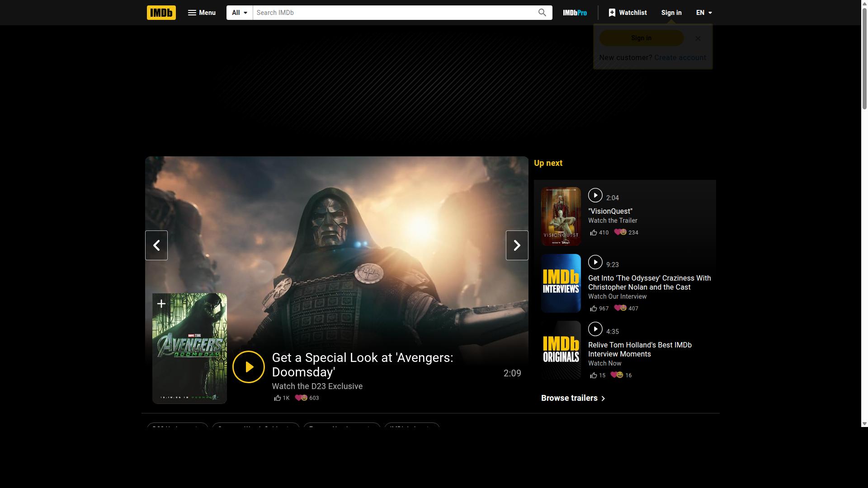The height and width of the screenshot is (488, 868).
Task: Play the 4:35 Tom Holland video
Action: [595, 329]
